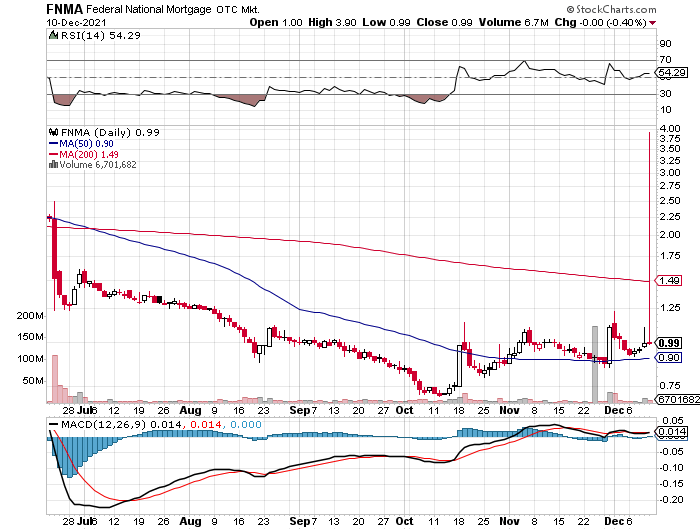Click the red 1.49 MA(200) price tag
Viewport: 700px width, 530px height.
pos(670,280)
